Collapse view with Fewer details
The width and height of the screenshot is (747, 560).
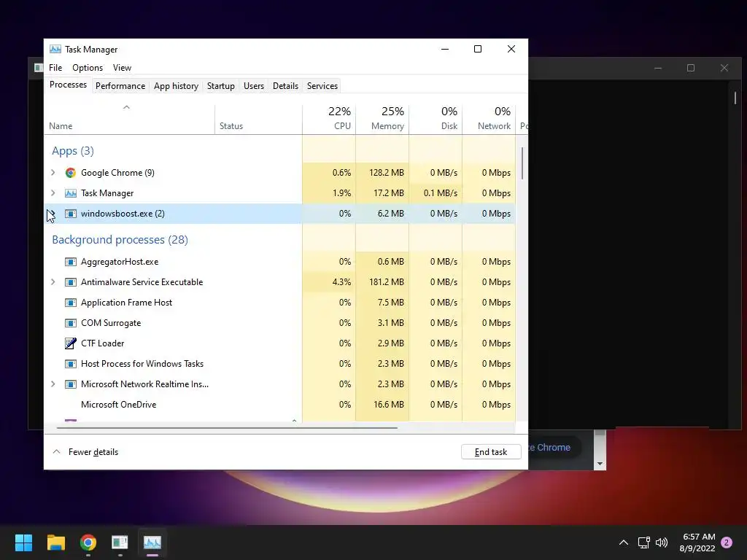[85, 452]
